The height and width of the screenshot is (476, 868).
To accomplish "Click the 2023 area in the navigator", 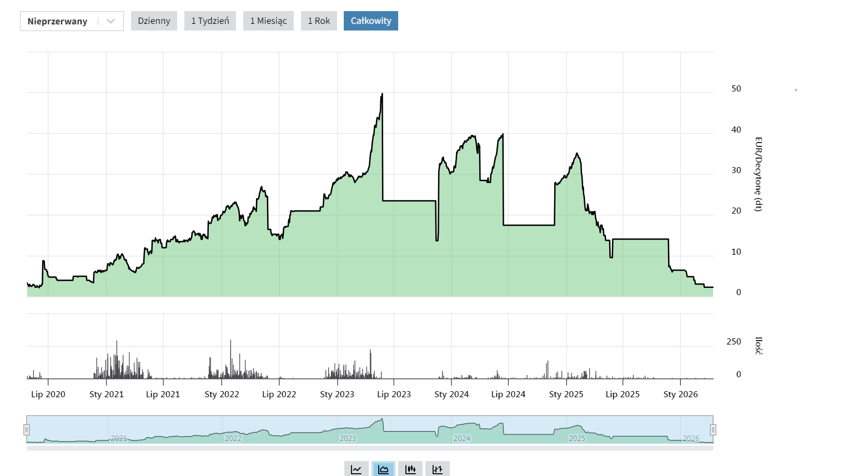I will [x=348, y=438].
